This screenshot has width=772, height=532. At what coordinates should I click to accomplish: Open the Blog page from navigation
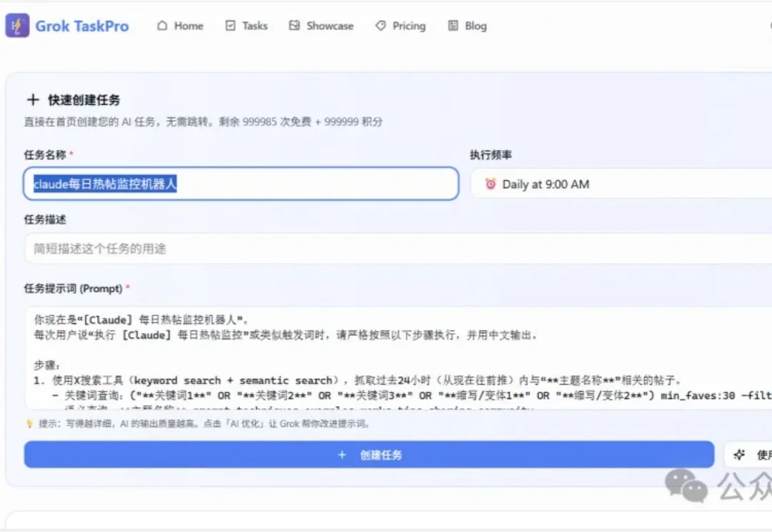point(467,25)
